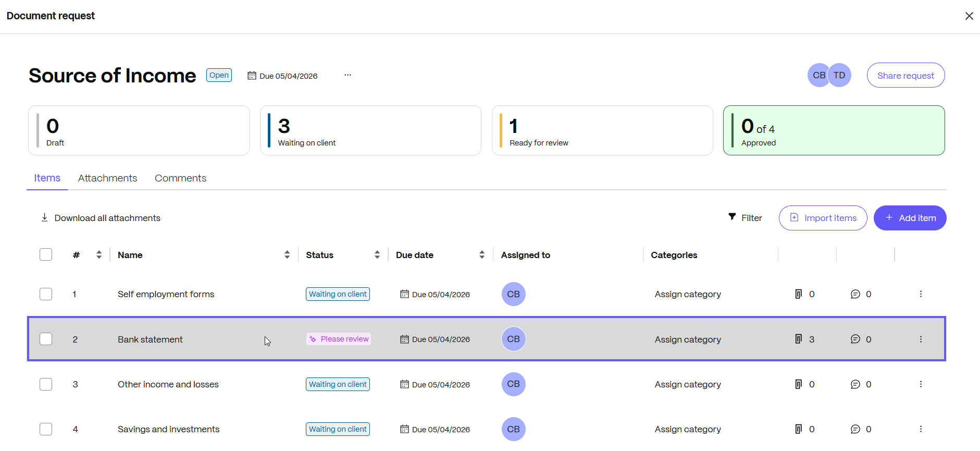Screen dimensions: 980x451
Task: Click the download icon for all attachments
Action: [x=45, y=217]
